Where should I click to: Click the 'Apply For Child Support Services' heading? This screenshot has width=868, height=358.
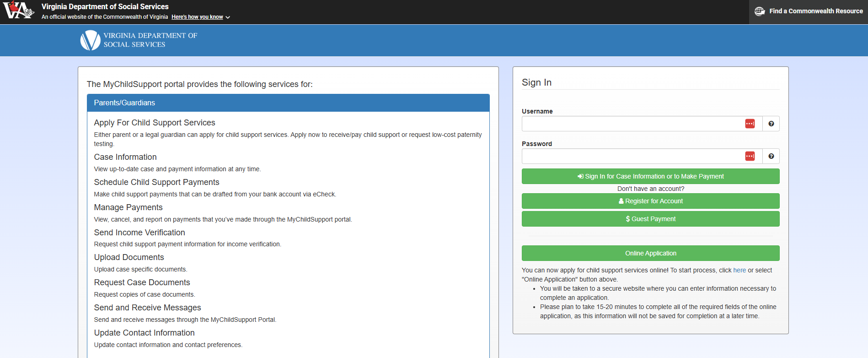click(155, 123)
